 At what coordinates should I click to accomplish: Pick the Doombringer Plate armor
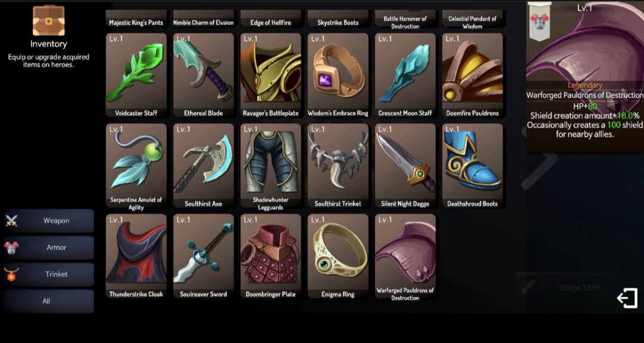coord(271,256)
